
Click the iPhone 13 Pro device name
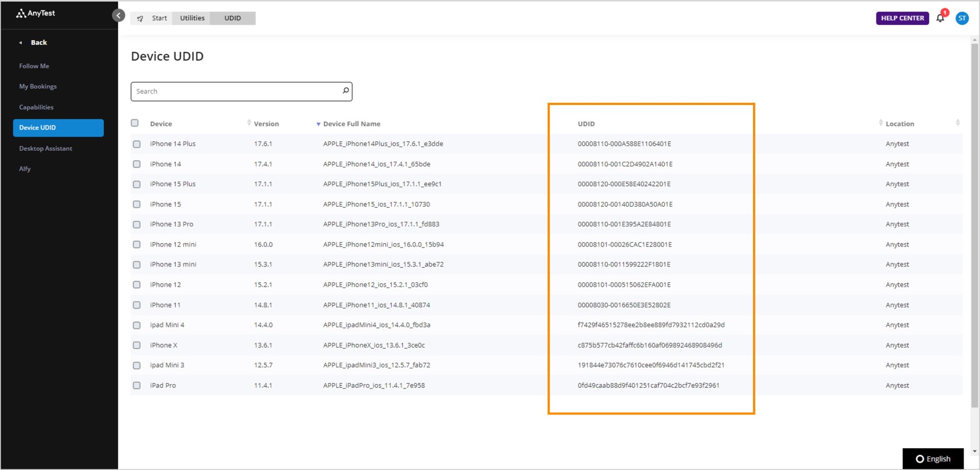pyautogui.click(x=171, y=225)
